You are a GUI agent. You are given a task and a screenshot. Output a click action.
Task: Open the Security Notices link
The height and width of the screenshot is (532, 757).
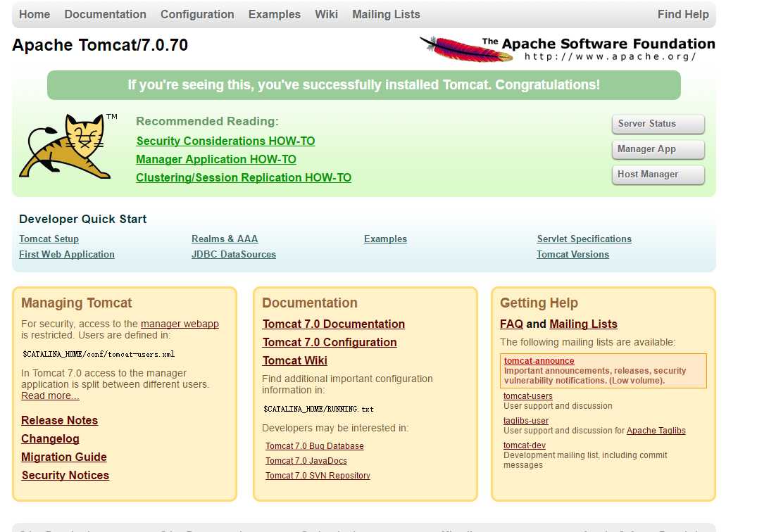coord(65,475)
